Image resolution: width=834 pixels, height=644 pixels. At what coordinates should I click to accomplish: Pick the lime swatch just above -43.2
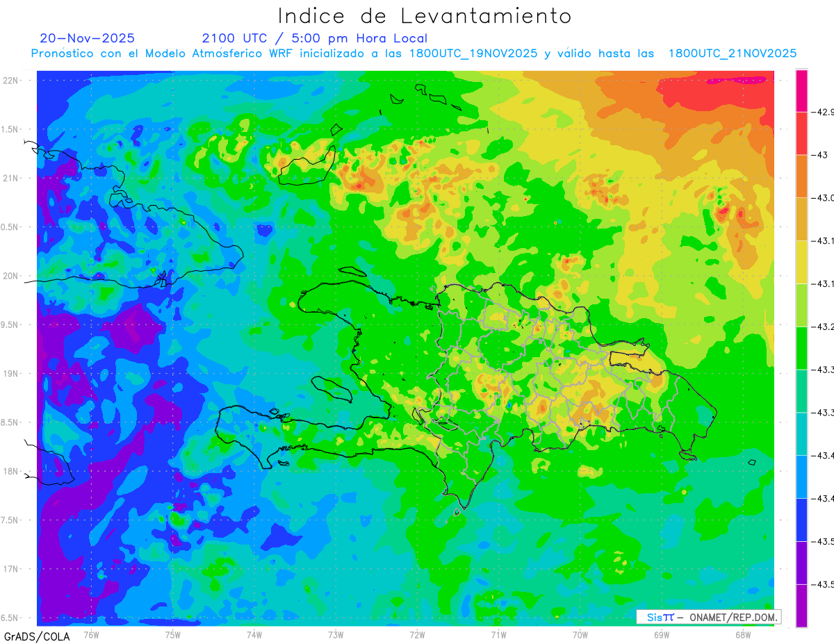(x=801, y=305)
